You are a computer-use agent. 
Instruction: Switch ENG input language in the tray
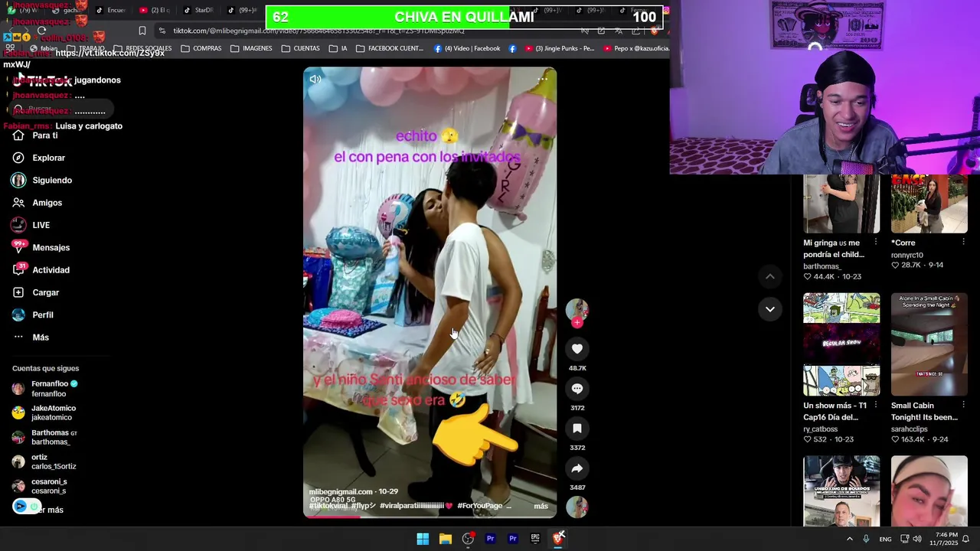click(x=885, y=540)
